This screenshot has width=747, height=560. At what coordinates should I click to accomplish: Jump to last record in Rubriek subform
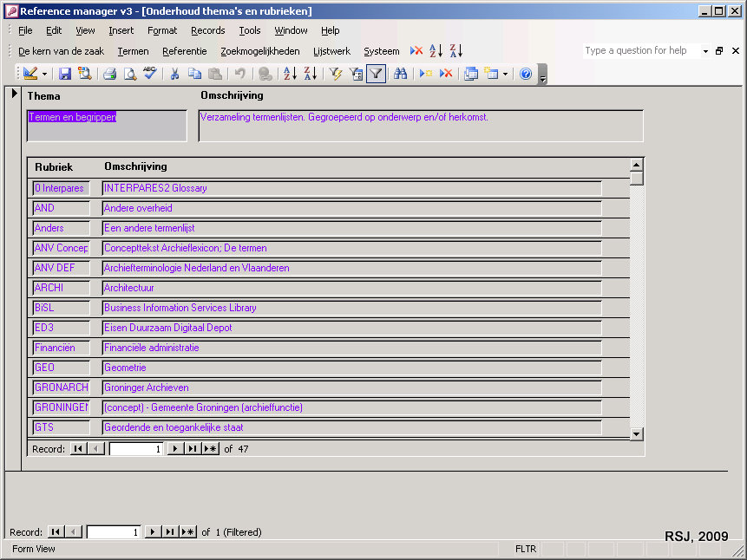(x=192, y=449)
